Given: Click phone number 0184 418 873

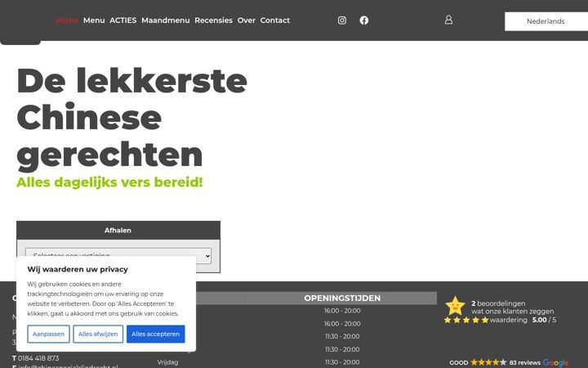Looking at the screenshot, I should (38, 358).
